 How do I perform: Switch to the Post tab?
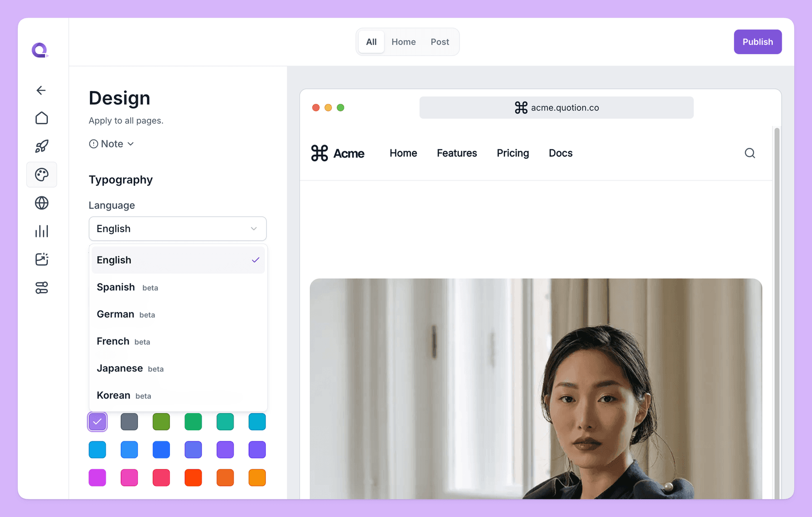point(440,42)
